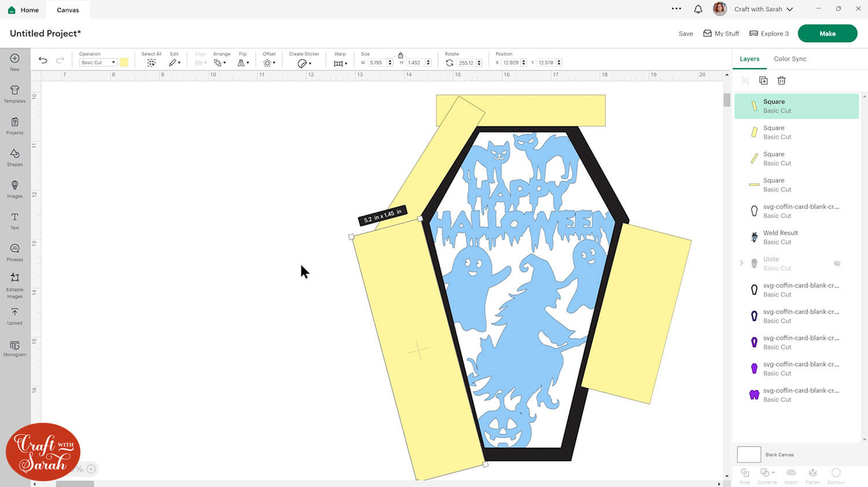Open the Operation Basic Cut dropdown

coord(98,62)
